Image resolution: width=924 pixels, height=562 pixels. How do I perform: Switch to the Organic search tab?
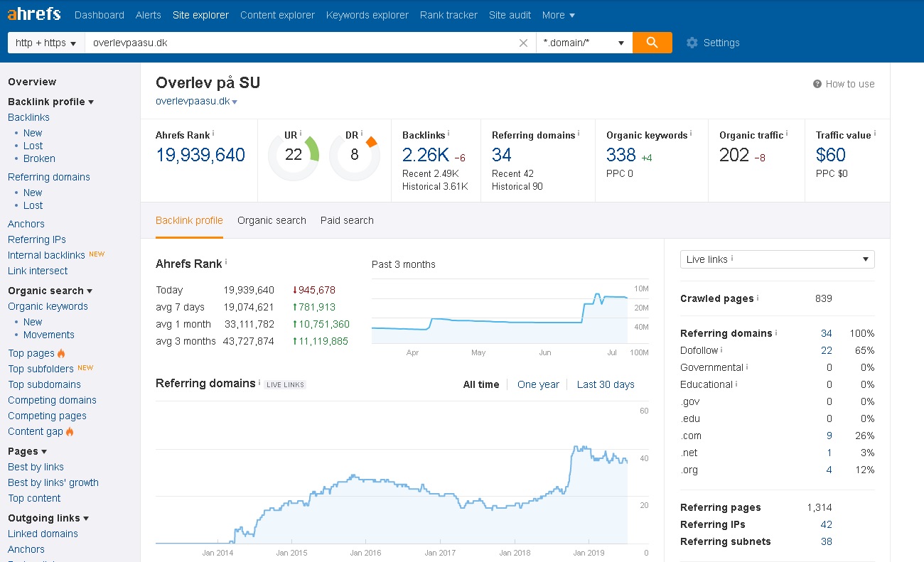[272, 220]
